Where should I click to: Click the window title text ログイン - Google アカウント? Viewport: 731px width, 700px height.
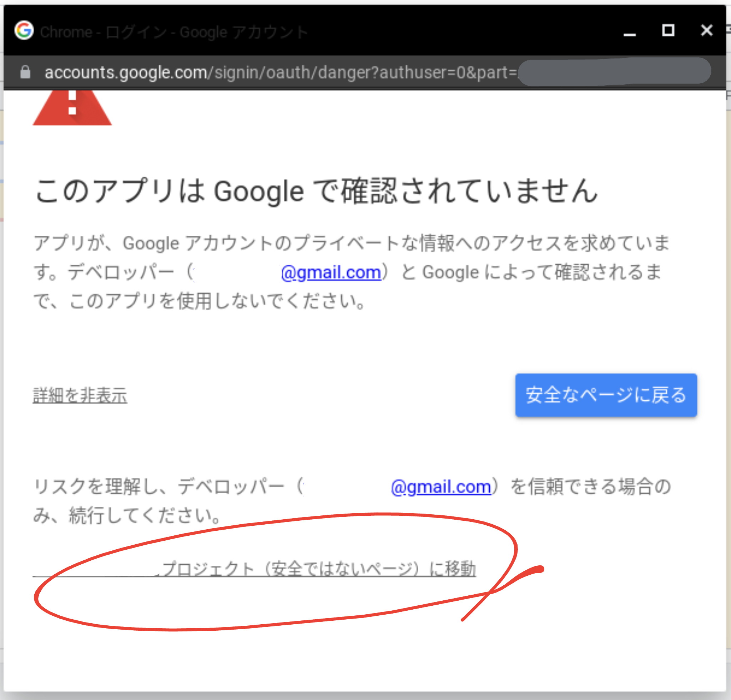coord(206,32)
